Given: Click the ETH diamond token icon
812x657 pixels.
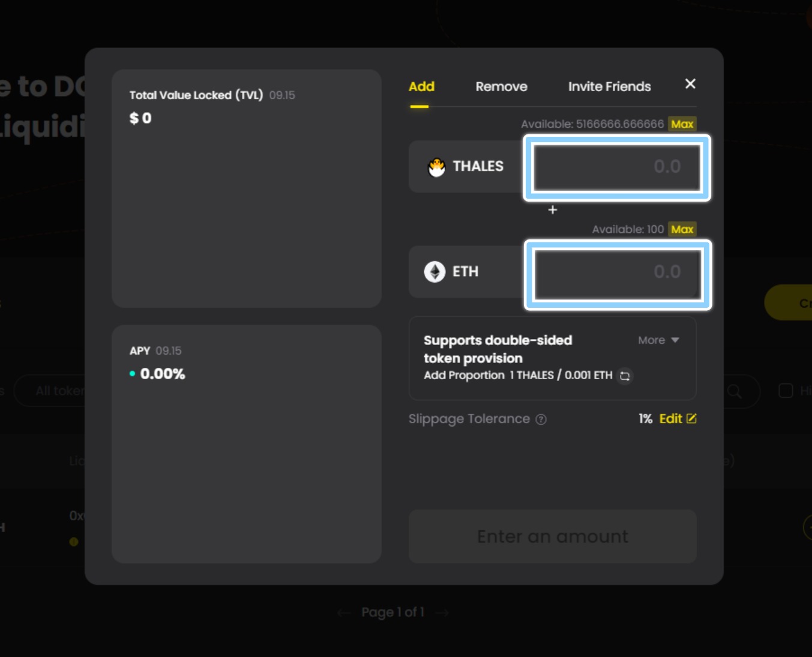Looking at the screenshot, I should 435,272.
